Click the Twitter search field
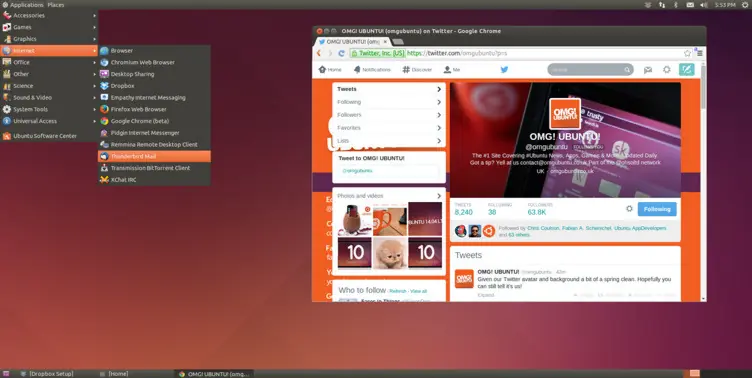 point(590,70)
